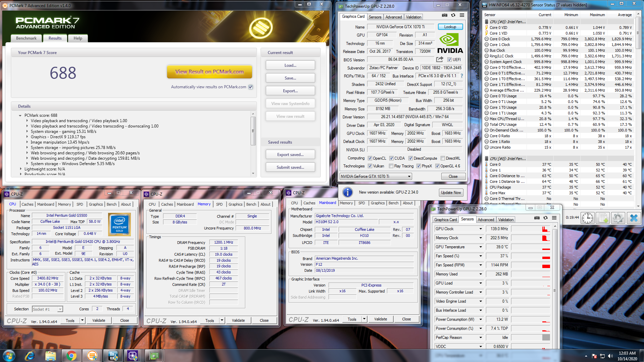Collapse the PCMark score: 688 tree node
The height and width of the screenshot is (362, 644).
[20, 115]
